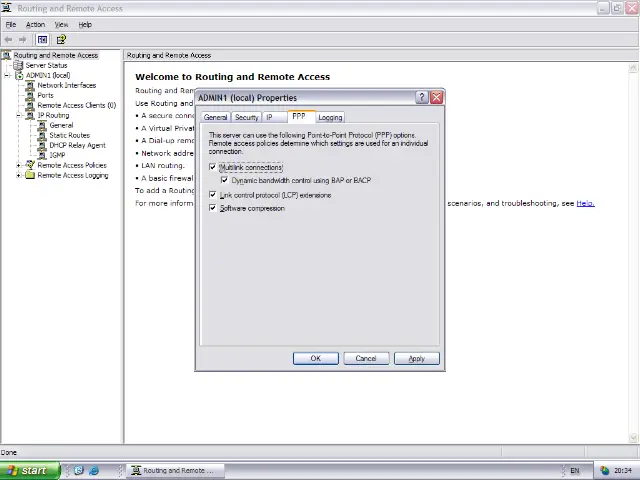640x480 pixels.
Task: Click the Help toolbar icon
Action: [61, 40]
